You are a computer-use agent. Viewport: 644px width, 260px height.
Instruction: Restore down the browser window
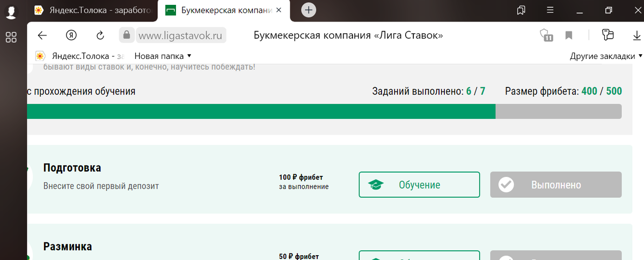609,10
